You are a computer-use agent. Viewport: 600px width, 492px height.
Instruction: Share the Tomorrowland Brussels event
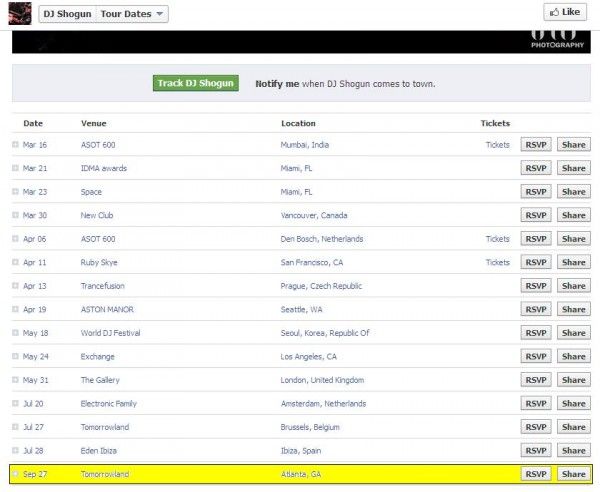pyautogui.click(x=574, y=427)
